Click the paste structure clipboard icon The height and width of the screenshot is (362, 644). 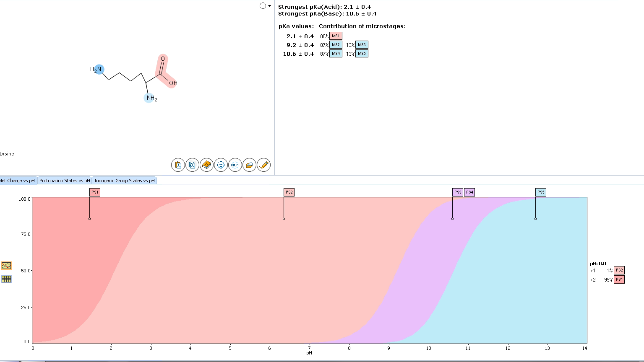tap(178, 165)
